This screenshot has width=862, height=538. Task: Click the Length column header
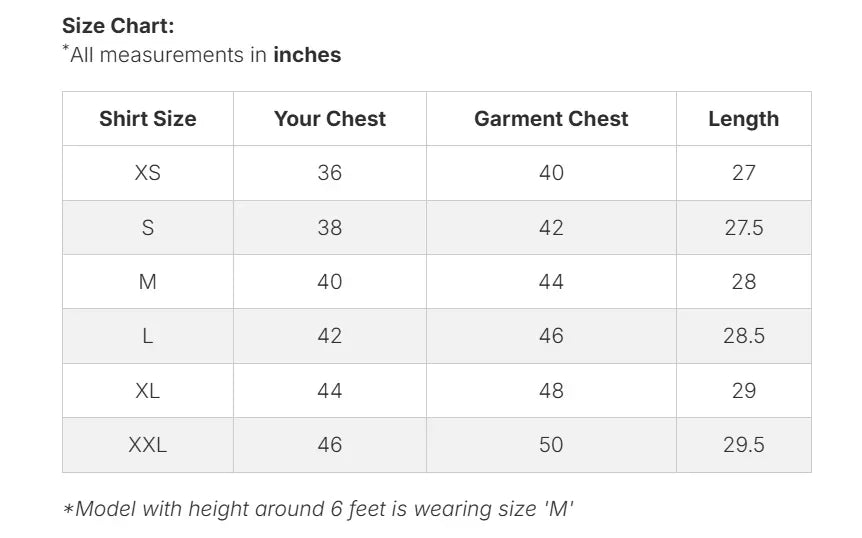(743, 119)
